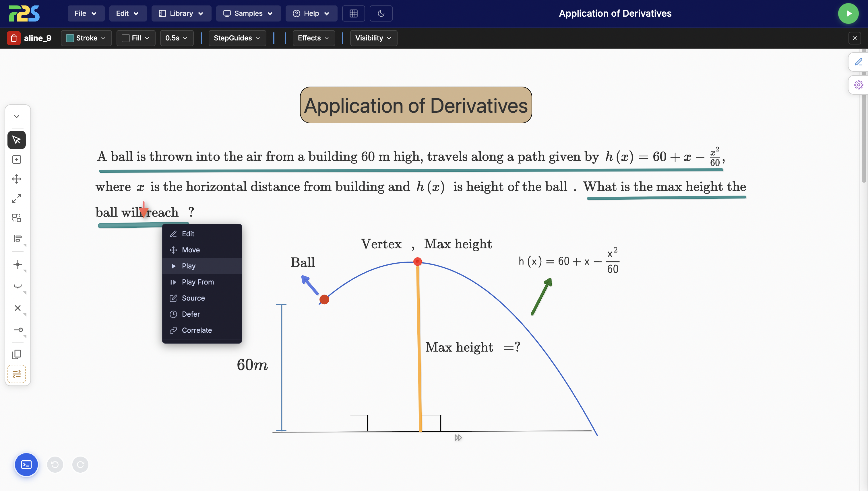Choose Edit in the context menu
The width and height of the screenshot is (868, 491).
point(202,234)
